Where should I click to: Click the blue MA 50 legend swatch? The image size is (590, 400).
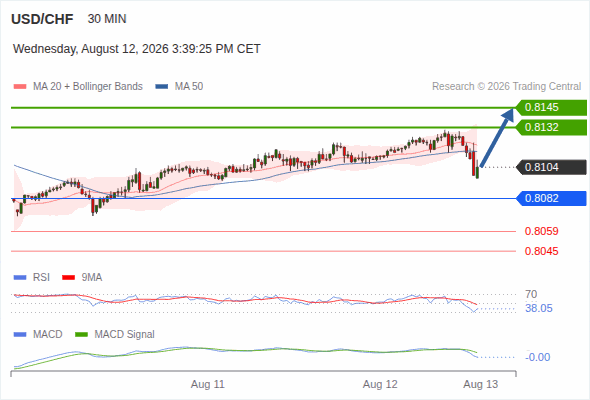point(162,87)
